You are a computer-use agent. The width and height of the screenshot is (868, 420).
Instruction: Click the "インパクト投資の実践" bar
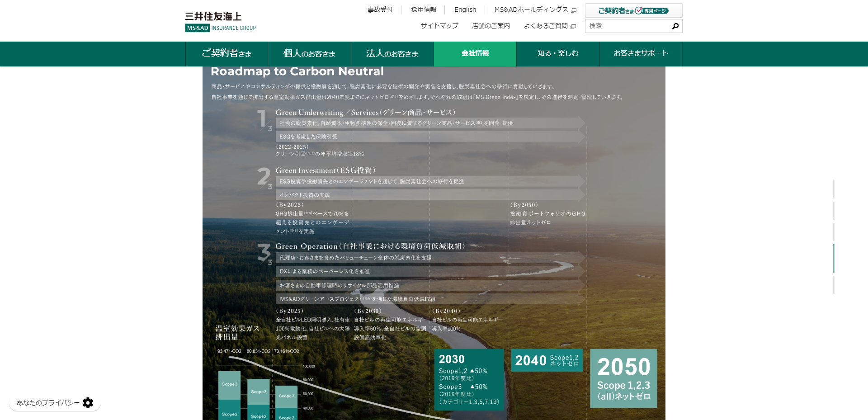[x=430, y=195]
